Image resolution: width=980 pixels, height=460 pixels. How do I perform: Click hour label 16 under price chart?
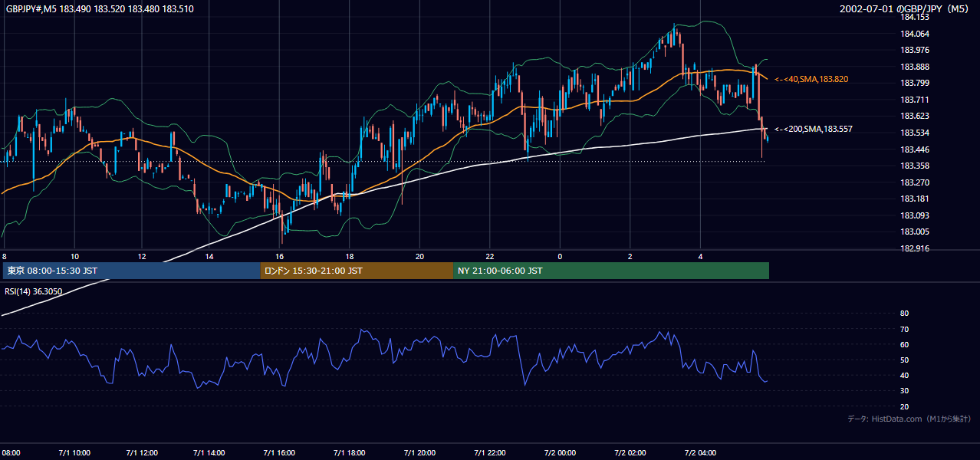pyautogui.click(x=280, y=256)
